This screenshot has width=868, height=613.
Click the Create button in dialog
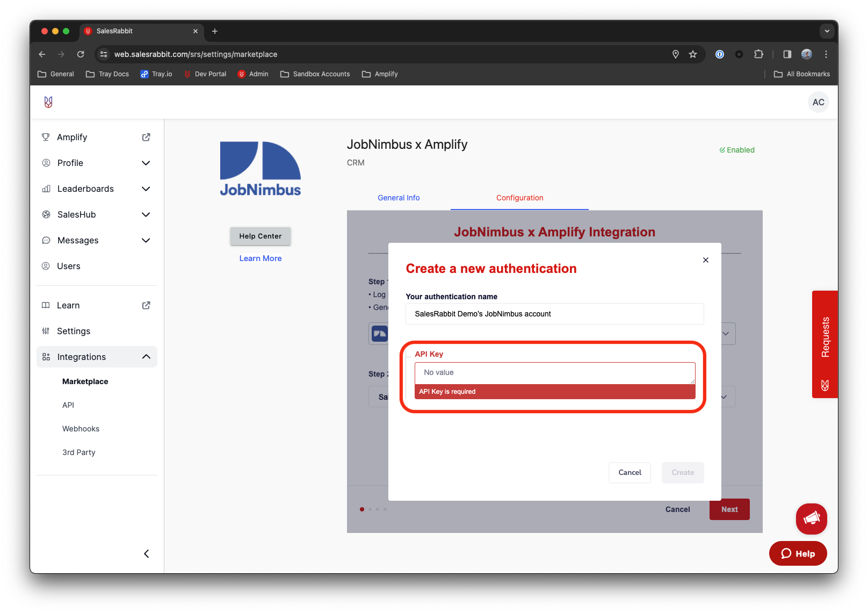(x=683, y=473)
